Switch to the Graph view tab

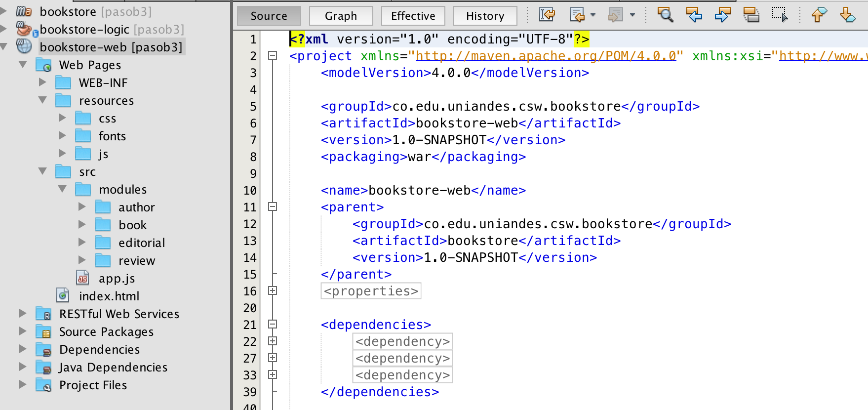pyautogui.click(x=341, y=16)
